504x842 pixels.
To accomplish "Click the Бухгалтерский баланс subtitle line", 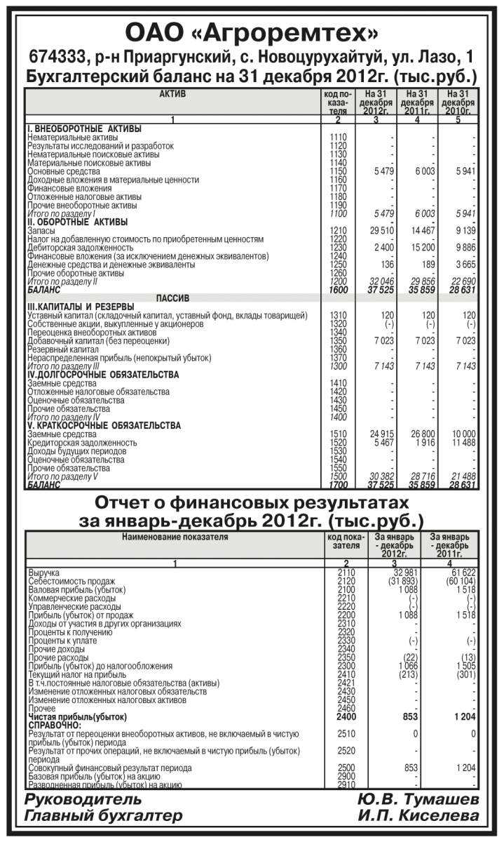I will 252,75.
